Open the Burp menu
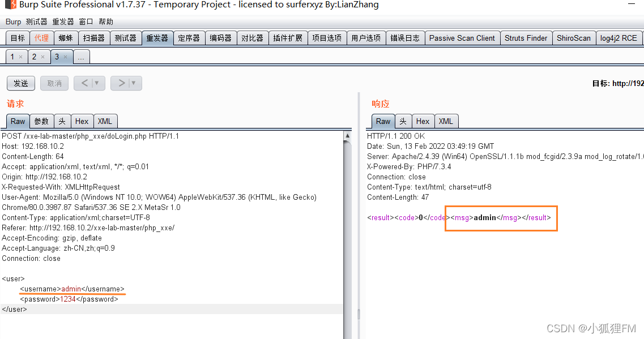The width and height of the screenshot is (644, 339). pos(13,22)
